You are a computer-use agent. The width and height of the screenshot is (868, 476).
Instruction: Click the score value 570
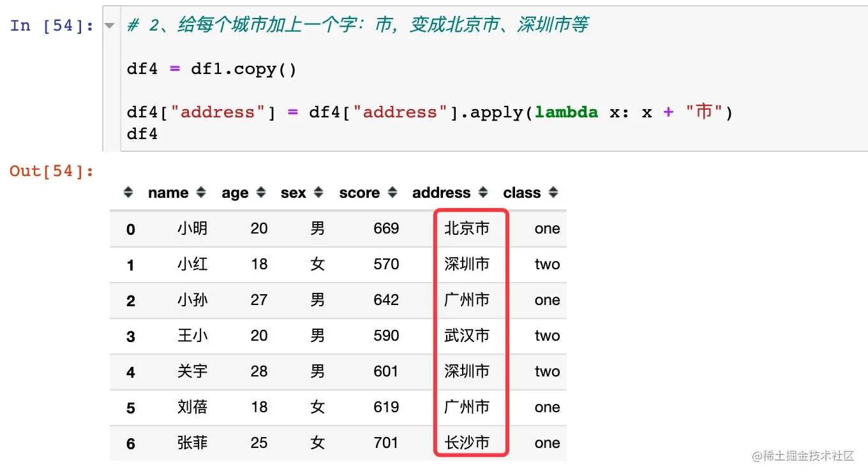(x=386, y=264)
